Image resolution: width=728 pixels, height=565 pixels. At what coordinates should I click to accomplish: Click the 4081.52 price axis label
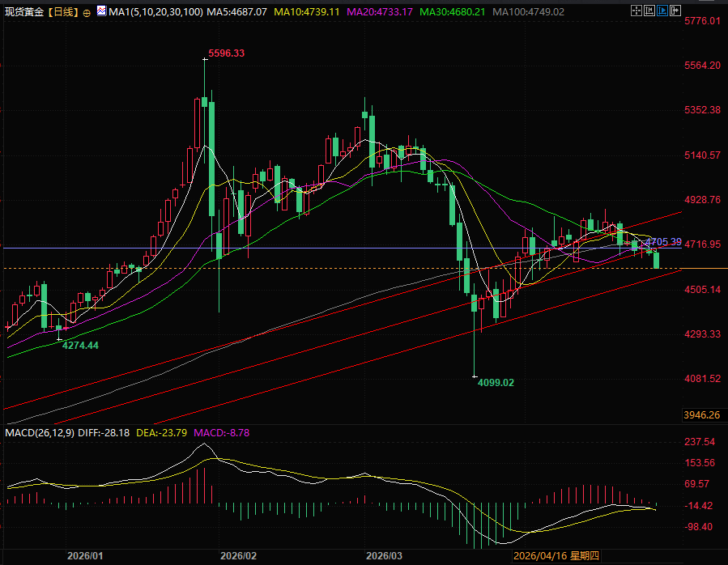point(702,378)
